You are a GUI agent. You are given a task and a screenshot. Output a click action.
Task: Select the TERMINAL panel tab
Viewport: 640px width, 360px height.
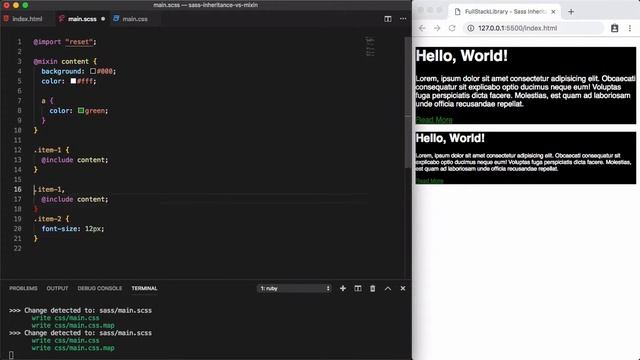144,288
